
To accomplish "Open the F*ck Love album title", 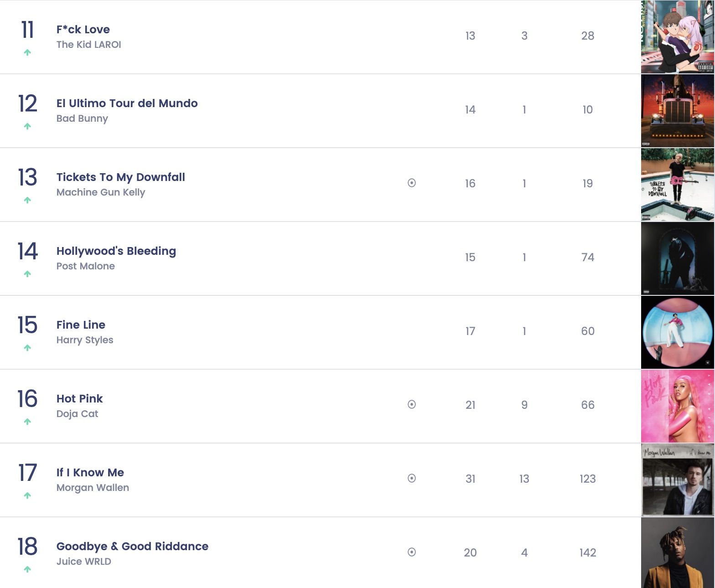I will 83,30.
